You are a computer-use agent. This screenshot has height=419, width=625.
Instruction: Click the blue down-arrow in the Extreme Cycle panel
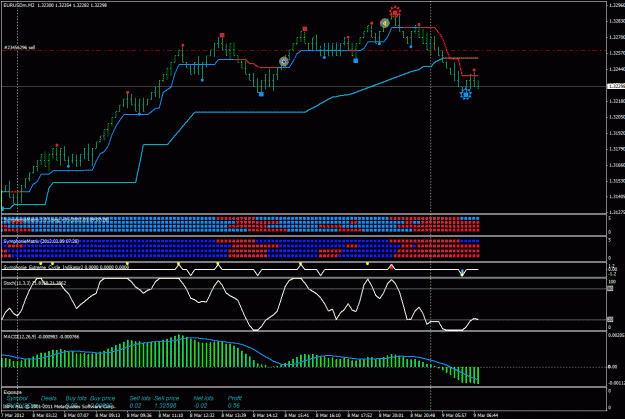pos(462,273)
